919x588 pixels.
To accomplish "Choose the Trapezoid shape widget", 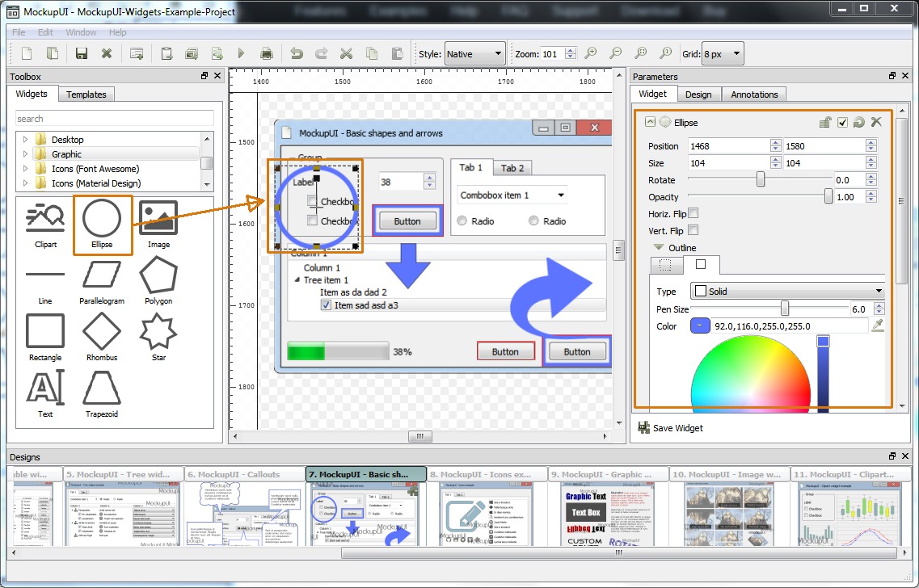I will [102, 394].
